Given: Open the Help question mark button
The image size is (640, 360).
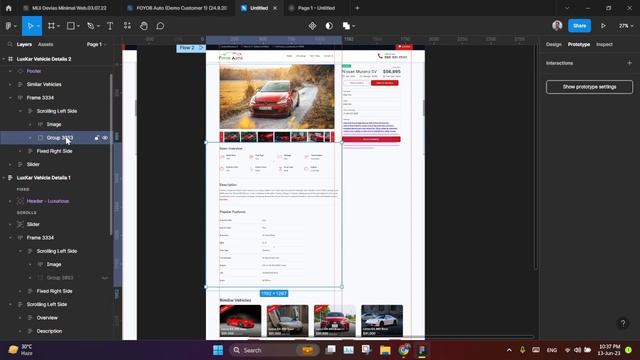Looking at the screenshot, I should tap(623, 323).
